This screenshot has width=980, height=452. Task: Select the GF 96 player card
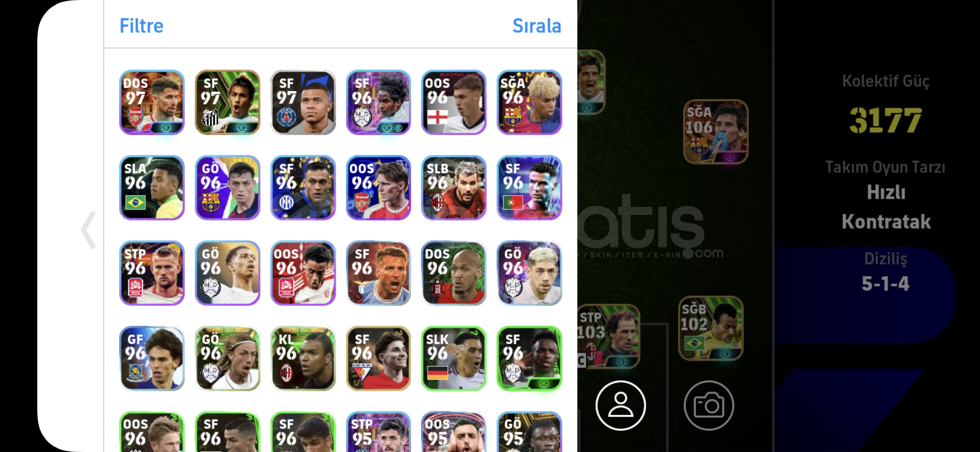coord(152,358)
